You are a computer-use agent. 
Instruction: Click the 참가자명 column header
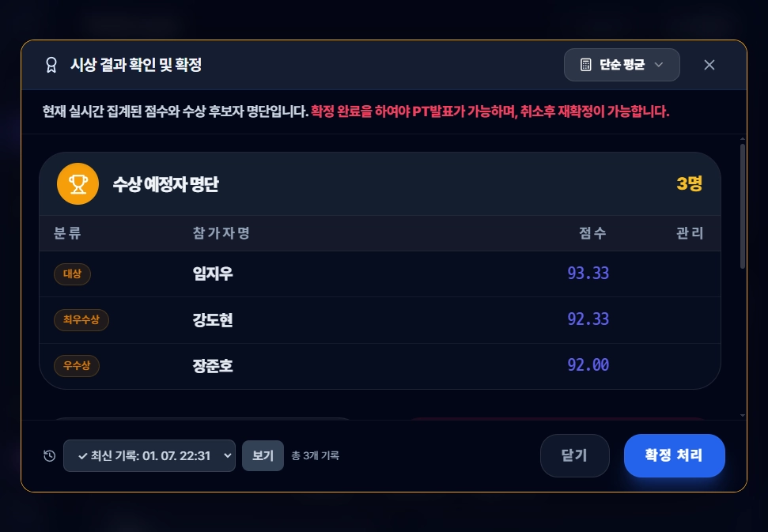tap(221, 233)
